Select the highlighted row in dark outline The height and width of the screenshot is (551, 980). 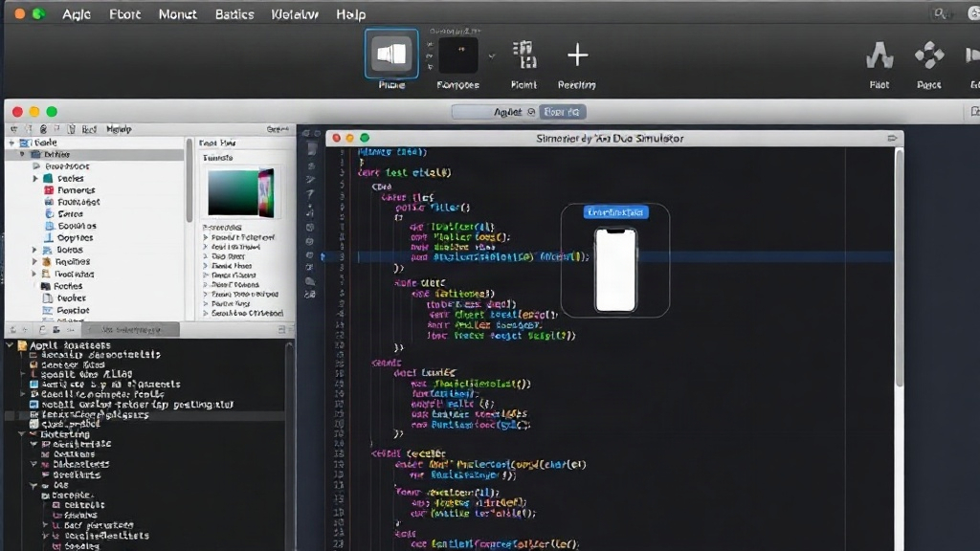pyautogui.click(x=145, y=415)
